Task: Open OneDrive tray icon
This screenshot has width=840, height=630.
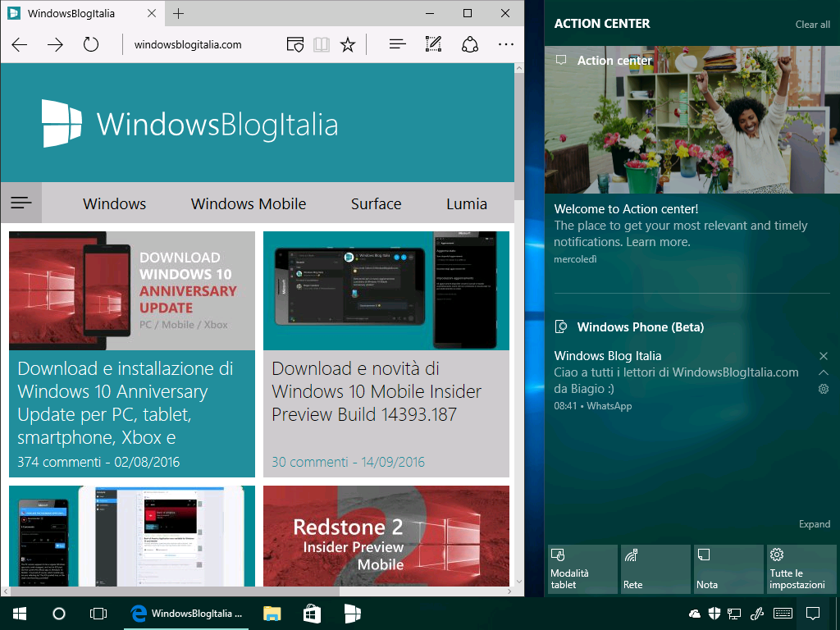Action: pos(694,614)
